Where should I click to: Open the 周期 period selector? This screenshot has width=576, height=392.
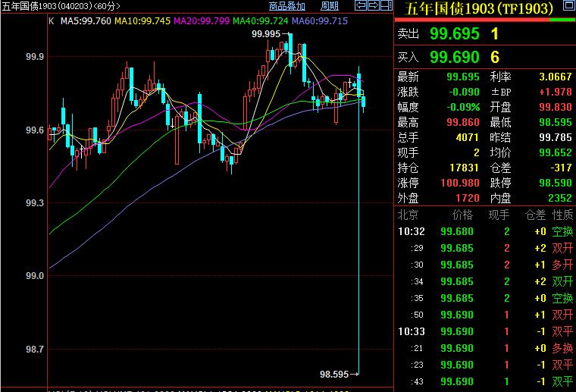330,6
